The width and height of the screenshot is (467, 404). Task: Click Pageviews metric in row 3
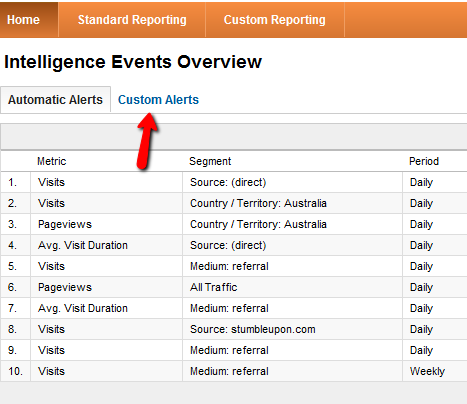pos(65,224)
